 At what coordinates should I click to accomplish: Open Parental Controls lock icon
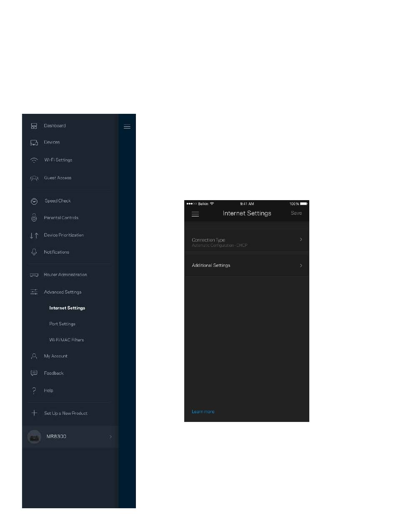click(x=34, y=218)
